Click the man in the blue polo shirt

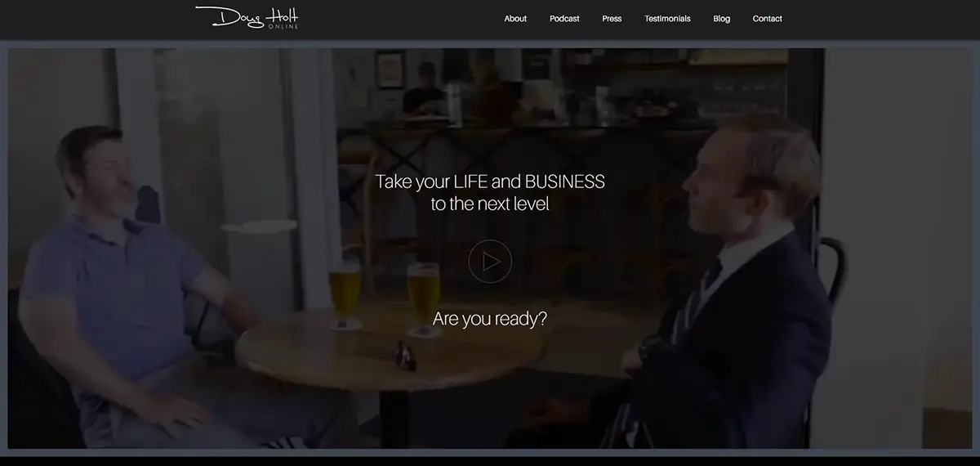tap(131, 286)
